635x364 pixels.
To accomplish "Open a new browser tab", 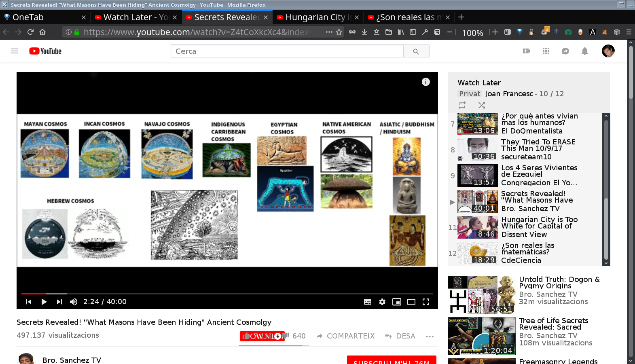I will pos(461,17).
